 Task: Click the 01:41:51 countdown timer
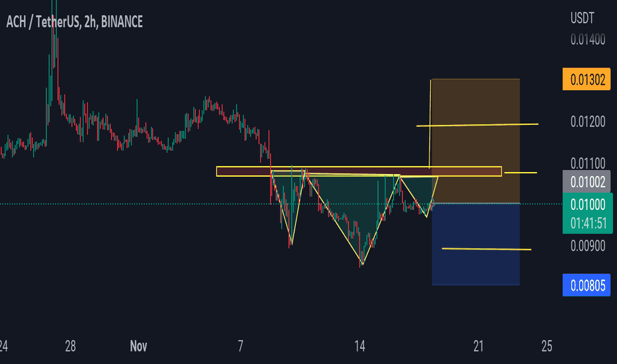point(587,224)
